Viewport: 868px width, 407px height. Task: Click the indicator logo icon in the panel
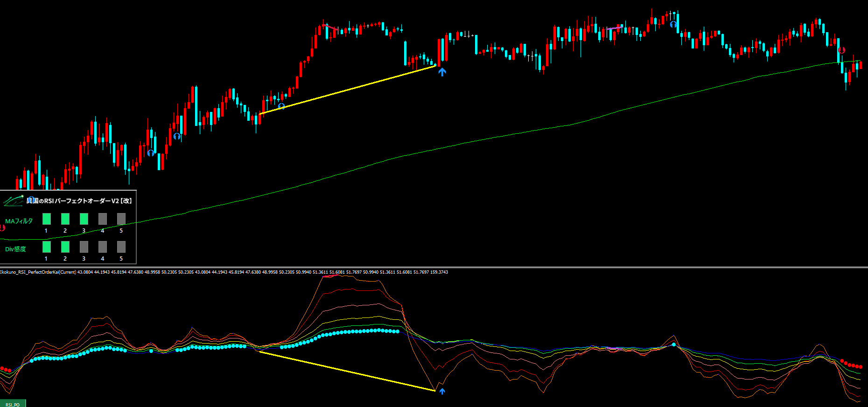[14, 201]
